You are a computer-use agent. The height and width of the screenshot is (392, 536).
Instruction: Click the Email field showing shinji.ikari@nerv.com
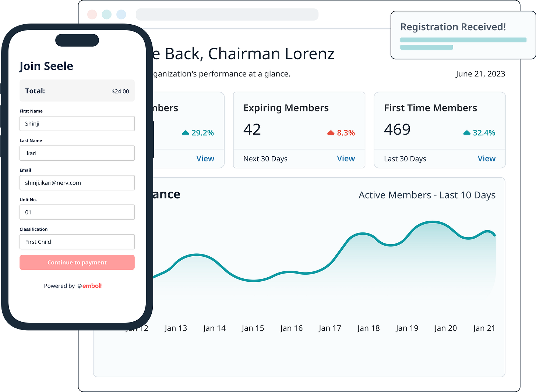click(77, 183)
